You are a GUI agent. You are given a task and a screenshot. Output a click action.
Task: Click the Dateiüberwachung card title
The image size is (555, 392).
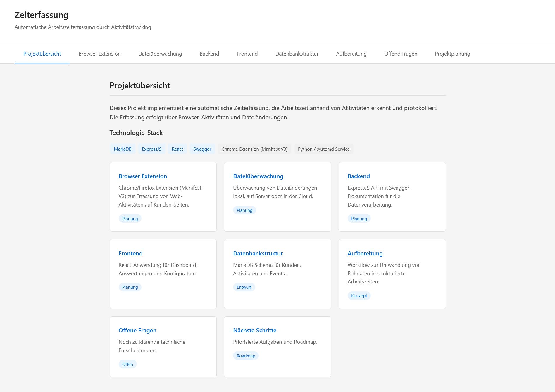pyautogui.click(x=258, y=176)
